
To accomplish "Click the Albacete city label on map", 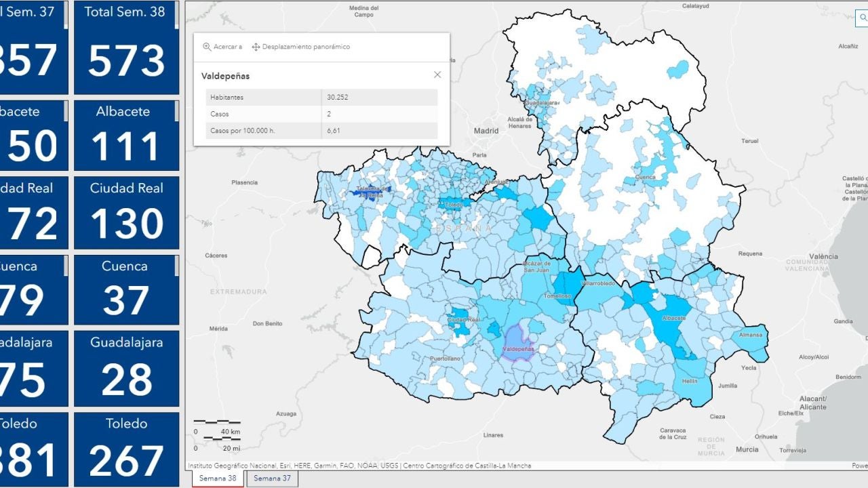I will (673, 318).
